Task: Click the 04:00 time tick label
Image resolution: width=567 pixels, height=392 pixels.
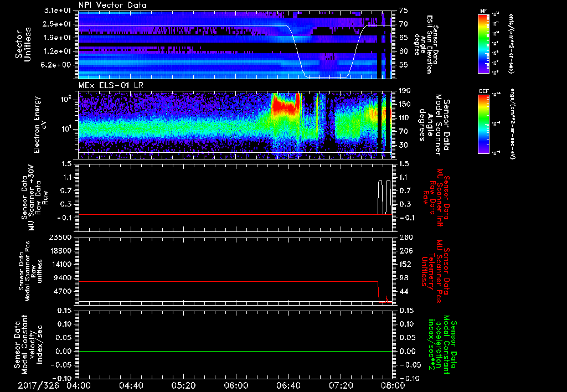Action: [79, 385]
